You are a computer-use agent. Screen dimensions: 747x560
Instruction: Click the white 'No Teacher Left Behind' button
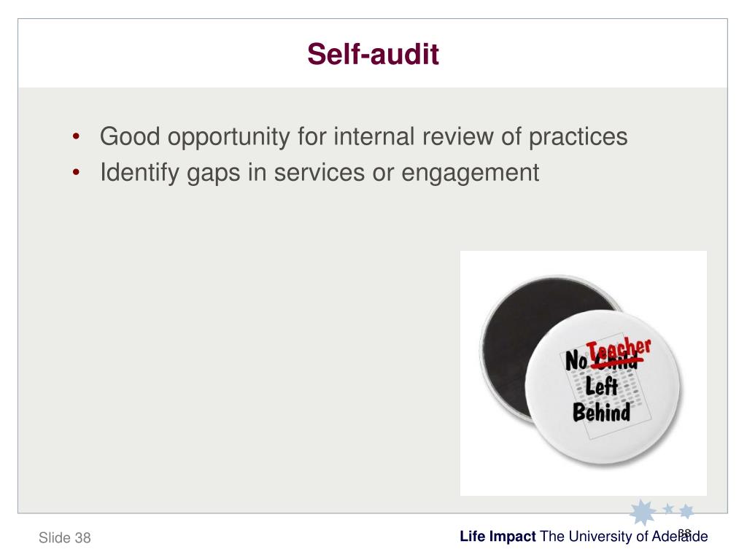[603, 386]
